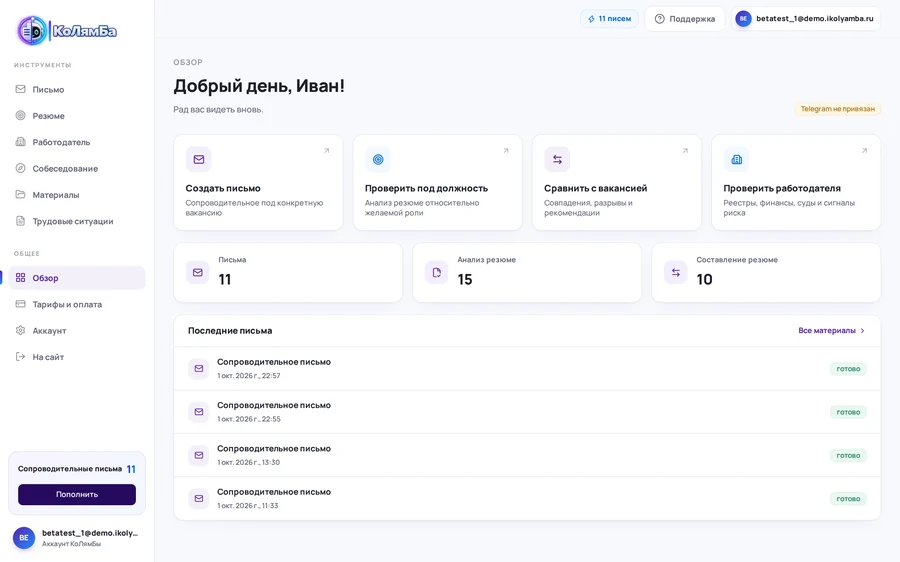Click the compass icon next to Собеседование
Viewport: 900px width, 562px height.
(21, 168)
